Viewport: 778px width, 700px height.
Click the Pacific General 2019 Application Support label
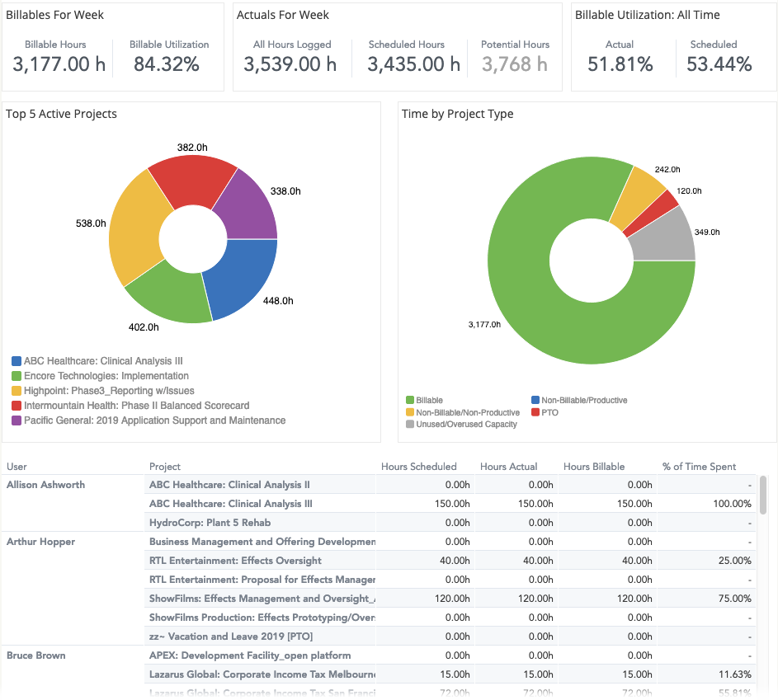pyautogui.click(x=155, y=420)
